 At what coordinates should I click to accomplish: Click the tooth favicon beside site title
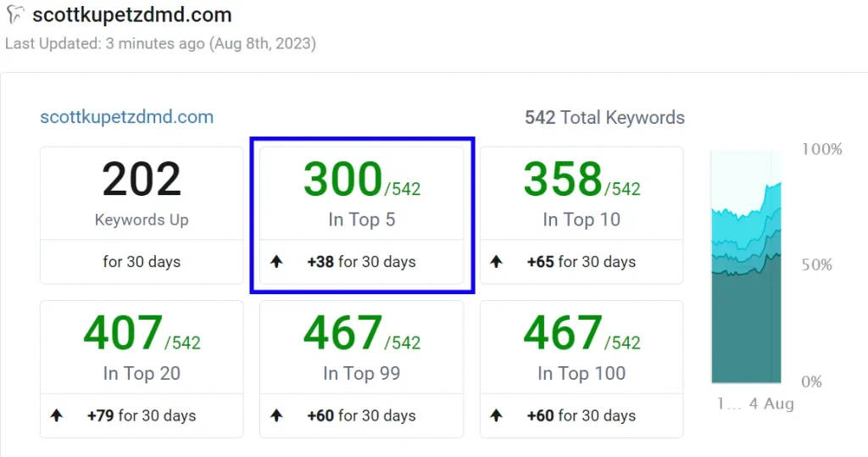pyautogui.click(x=15, y=15)
